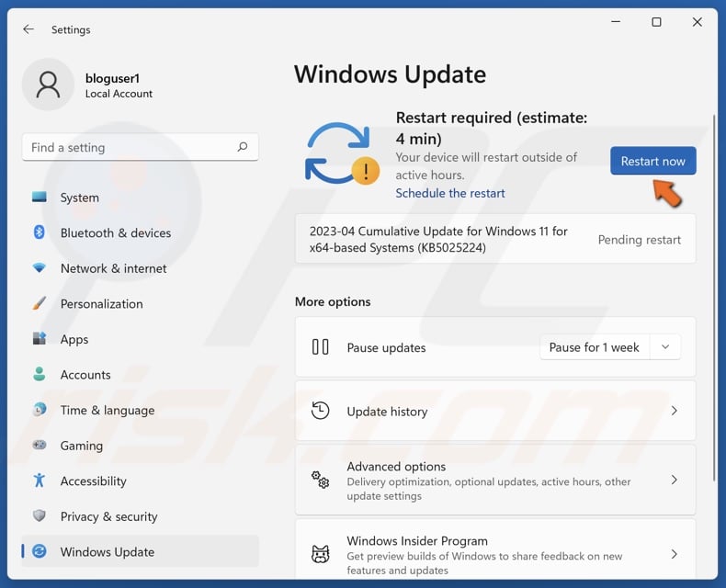This screenshot has height=588, width=726.
Task: Click the Restart now button
Action: point(652,161)
